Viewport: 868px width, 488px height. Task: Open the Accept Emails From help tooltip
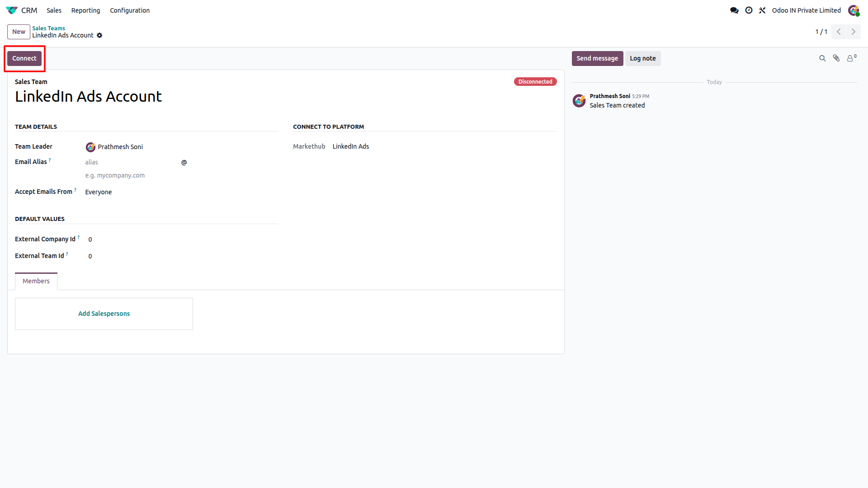(75, 190)
